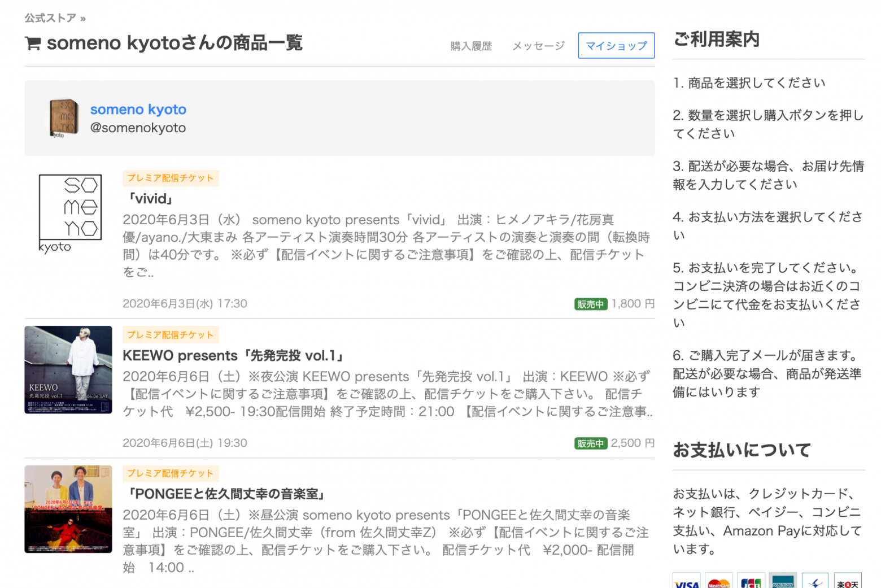Click the PONGEE description mentioning 昼公演
Screen dimensions: 881x588
(x=386, y=541)
